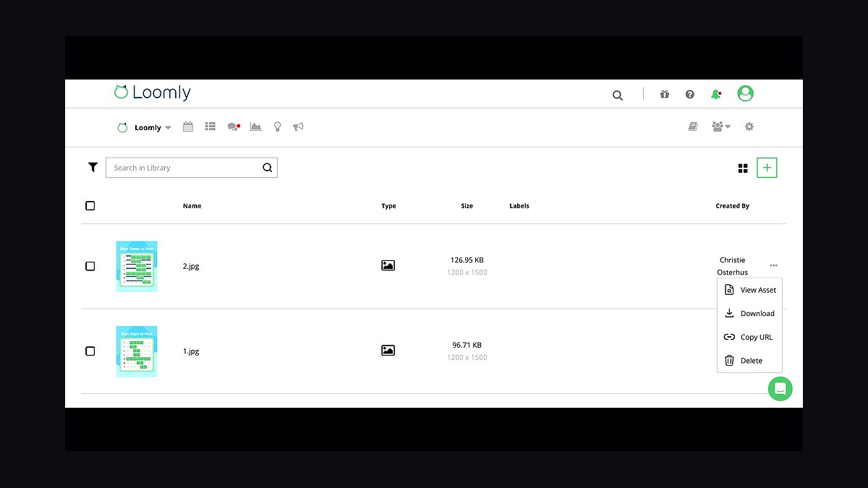Click the Labels column header

(519, 206)
